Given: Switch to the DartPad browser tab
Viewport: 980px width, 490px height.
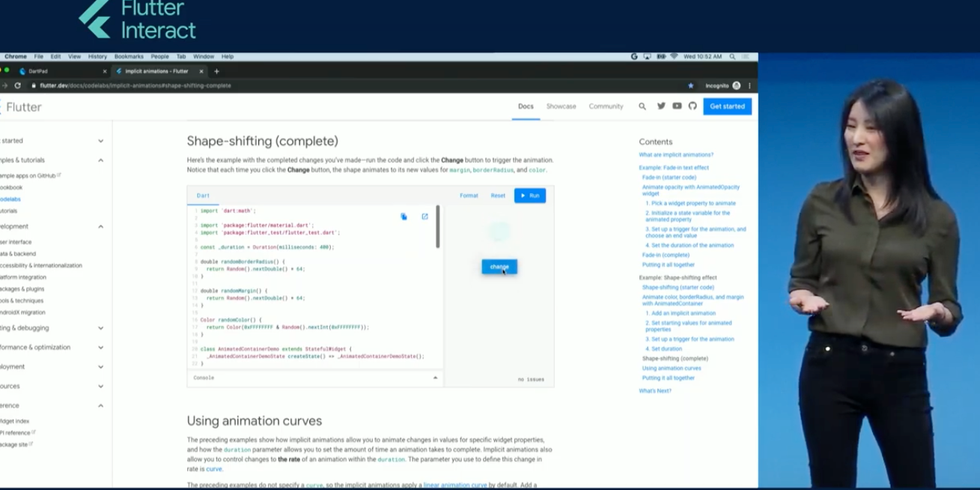Looking at the screenshot, I should (x=62, y=71).
